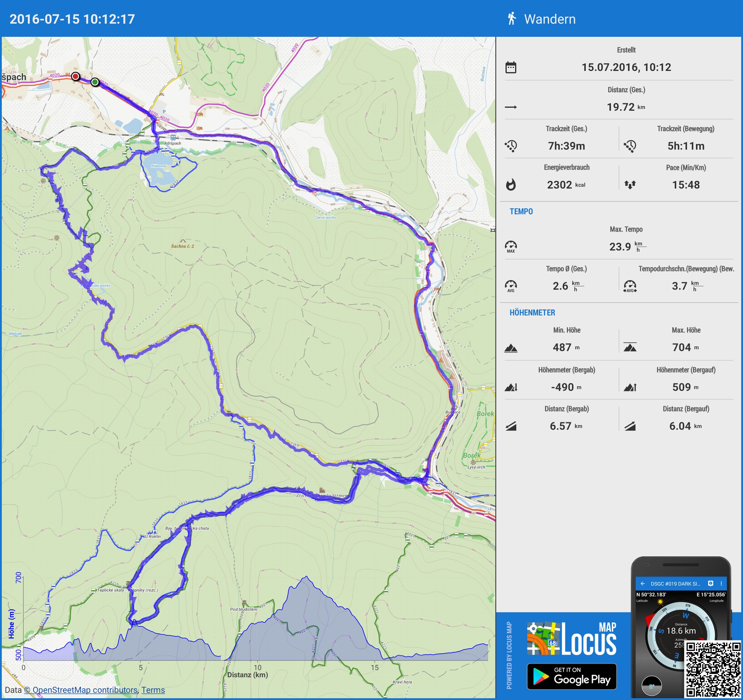Image resolution: width=743 pixels, height=700 pixels.
Task: Click the green track start marker on map
Action: (x=95, y=82)
